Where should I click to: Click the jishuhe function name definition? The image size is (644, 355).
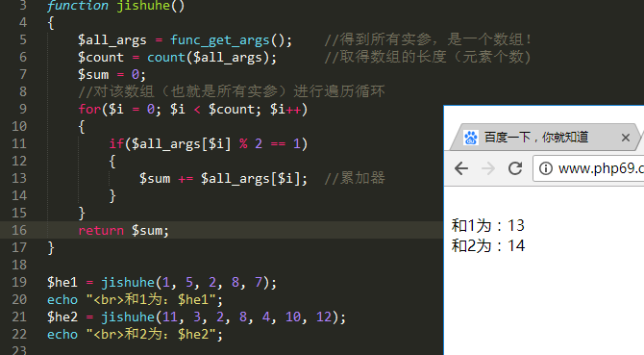click(x=144, y=6)
